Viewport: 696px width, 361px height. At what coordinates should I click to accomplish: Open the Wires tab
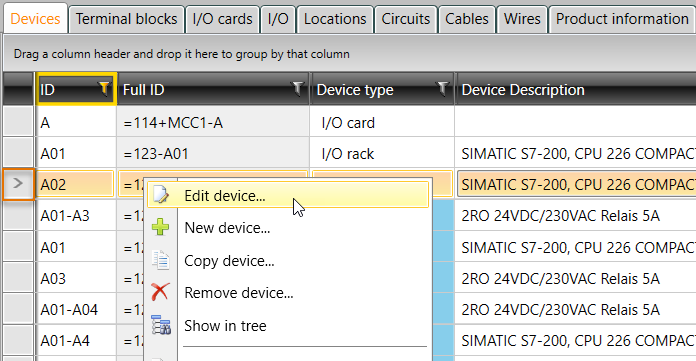[522, 19]
